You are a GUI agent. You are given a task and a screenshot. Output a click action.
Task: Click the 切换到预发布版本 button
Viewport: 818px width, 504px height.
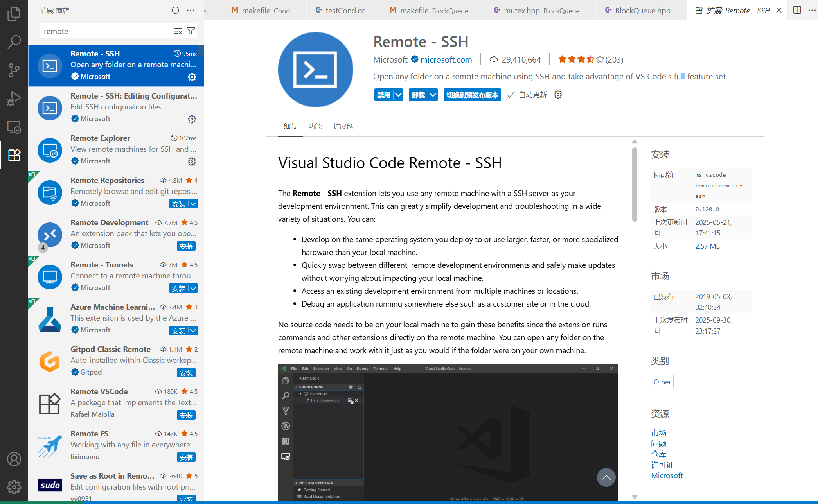(x=472, y=95)
